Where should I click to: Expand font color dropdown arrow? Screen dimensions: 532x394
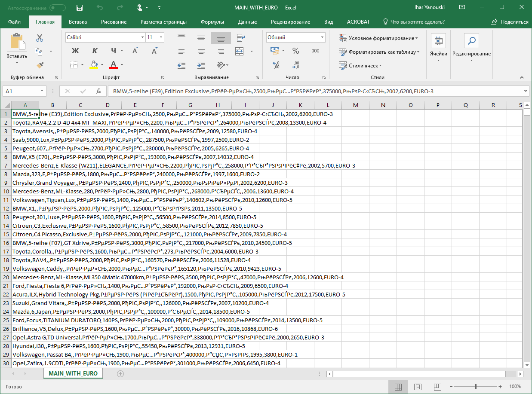122,65
